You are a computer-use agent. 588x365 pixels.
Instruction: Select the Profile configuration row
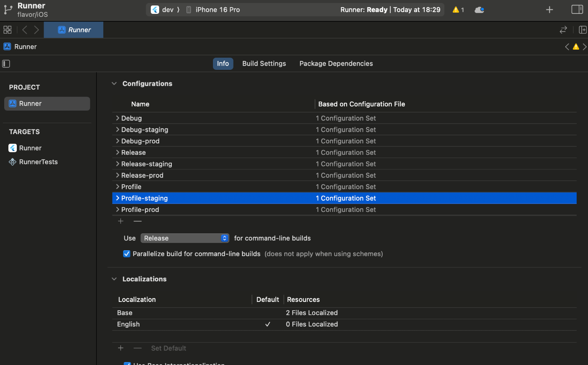point(344,187)
